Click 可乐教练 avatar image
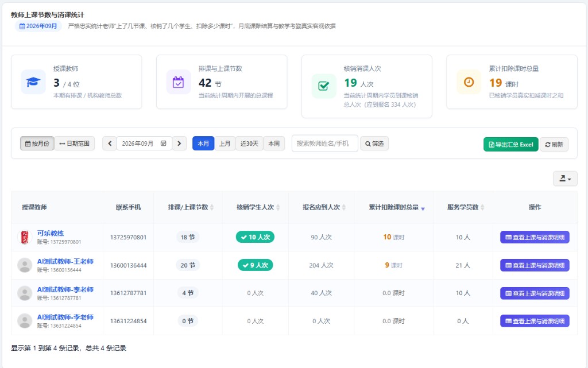This screenshot has width=588, height=368. click(25, 237)
